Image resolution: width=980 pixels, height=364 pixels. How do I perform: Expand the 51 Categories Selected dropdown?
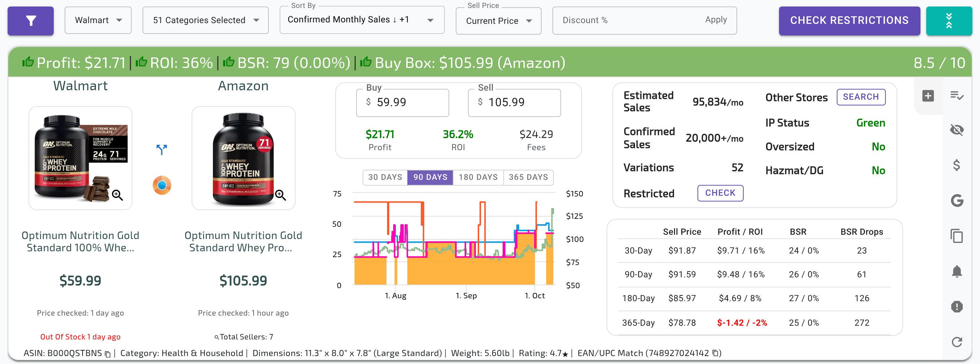[x=205, y=20]
